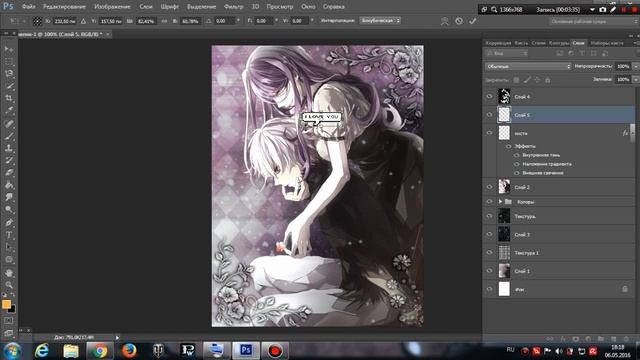
Task: Lock all for the layer
Action: (x=548, y=80)
